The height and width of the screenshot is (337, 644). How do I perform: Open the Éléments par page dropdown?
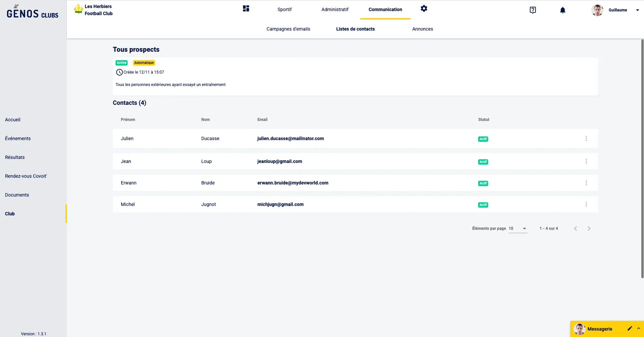(x=518, y=228)
